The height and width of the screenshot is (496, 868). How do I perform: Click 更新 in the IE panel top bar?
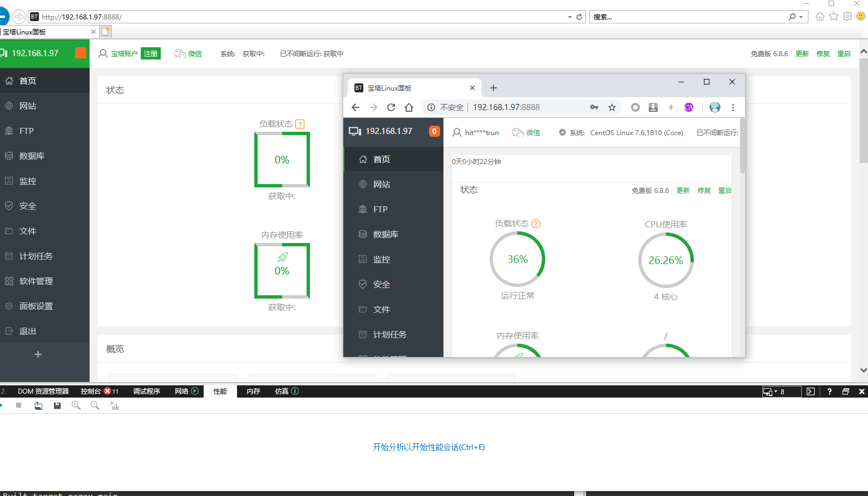802,54
